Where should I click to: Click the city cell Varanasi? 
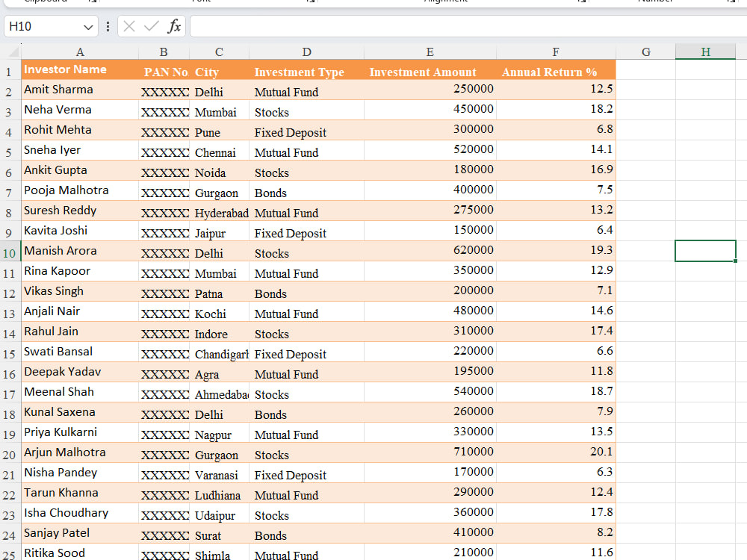219,473
